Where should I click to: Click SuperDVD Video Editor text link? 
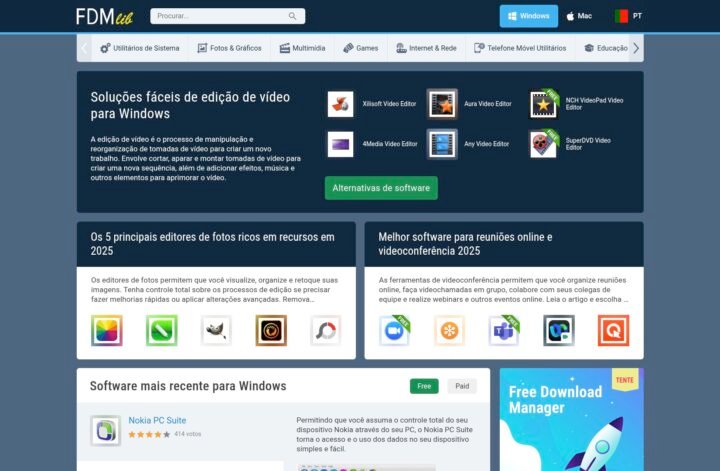click(588, 144)
